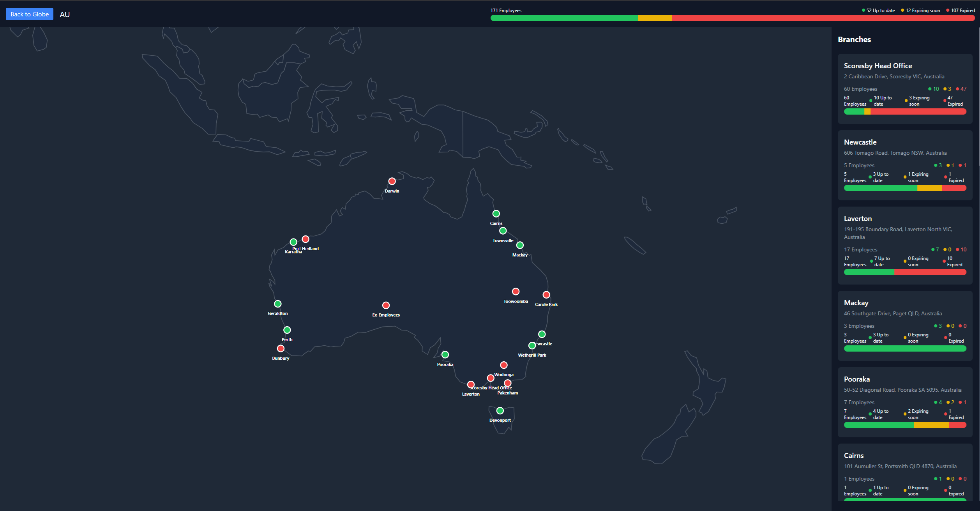The width and height of the screenshot is (980, 511).
Task: Select the Bunbury red marker
Action: pyautogui.click(x=281, y=348)
